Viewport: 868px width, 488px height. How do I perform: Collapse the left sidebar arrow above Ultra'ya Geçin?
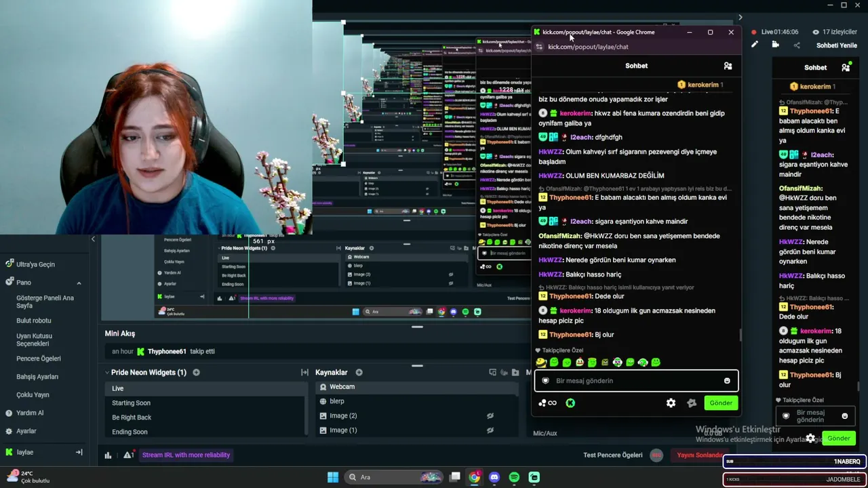pos(93,239)
